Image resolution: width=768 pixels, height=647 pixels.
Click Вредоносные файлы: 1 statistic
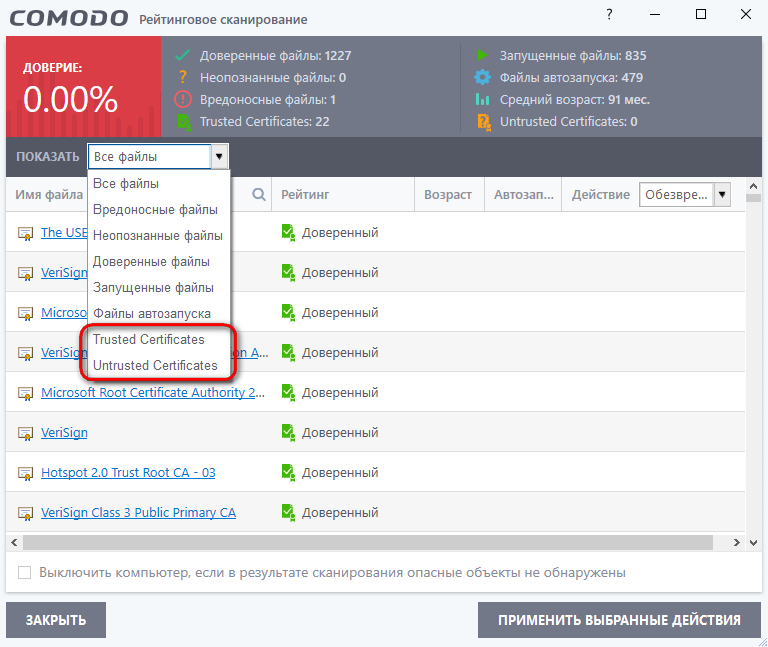pyautogui.click(x=268, y=99)
